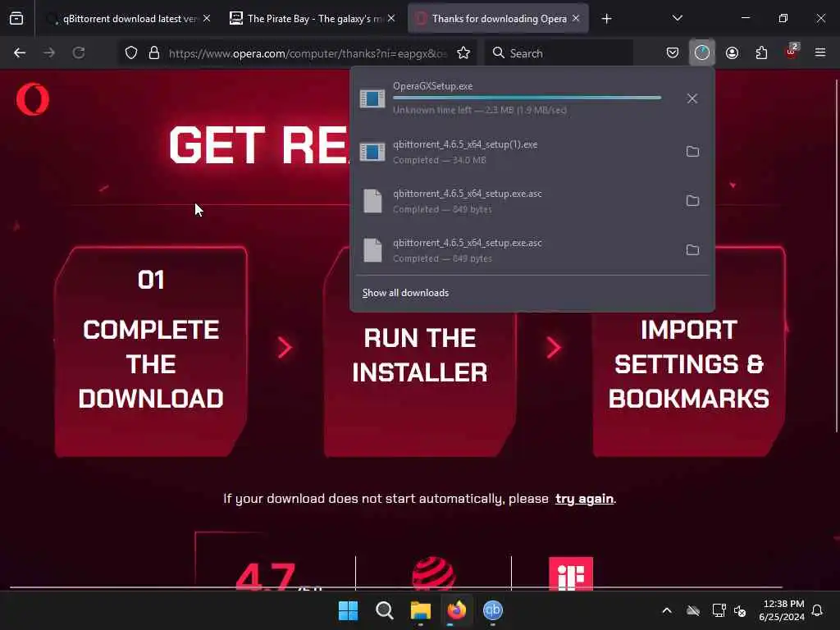Show qbittorrent_4.6.5_x64_setup(1).exe in folder
This screenshot has height=630, width=840.
692,152
